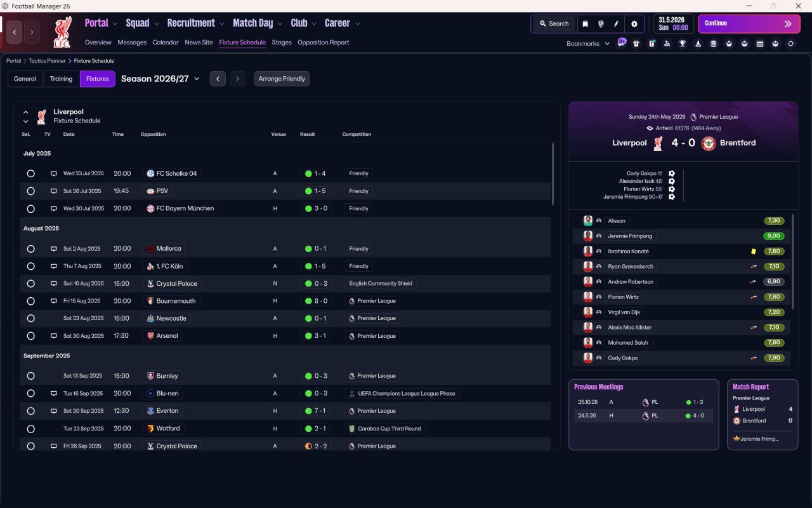Viewport: 812px width, 508px height.
Task: Click the training cone icon in bookmarks bar
Action: tap(698, 44)
